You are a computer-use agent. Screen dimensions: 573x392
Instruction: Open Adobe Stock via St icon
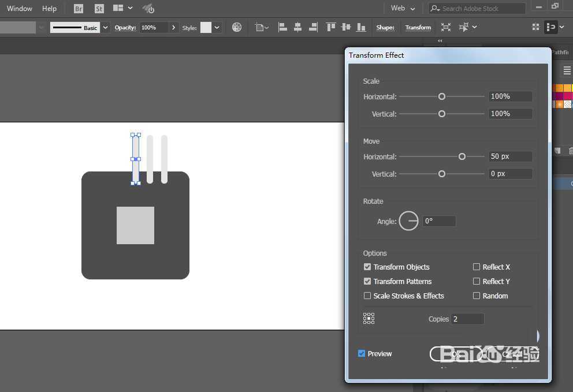pyautogui.click(x=99, y=9)
